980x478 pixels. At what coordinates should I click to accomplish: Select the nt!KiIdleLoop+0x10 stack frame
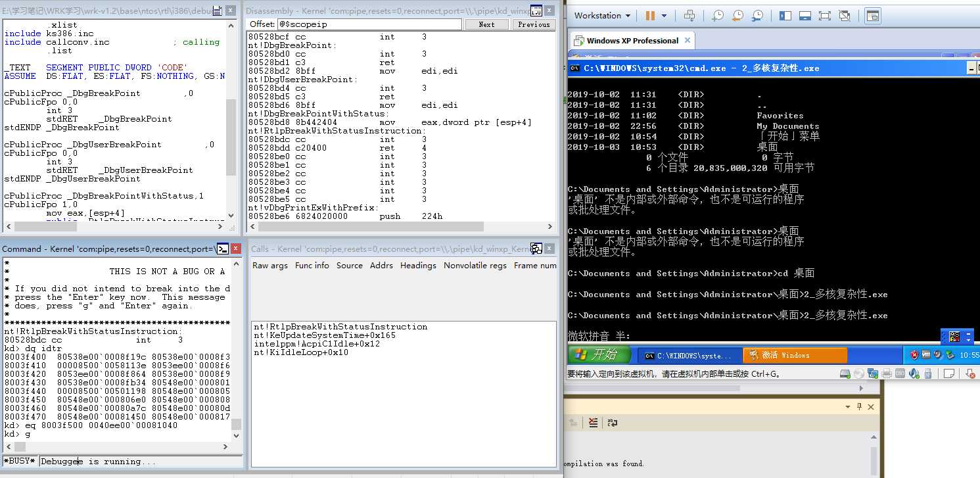click(301, 352)
